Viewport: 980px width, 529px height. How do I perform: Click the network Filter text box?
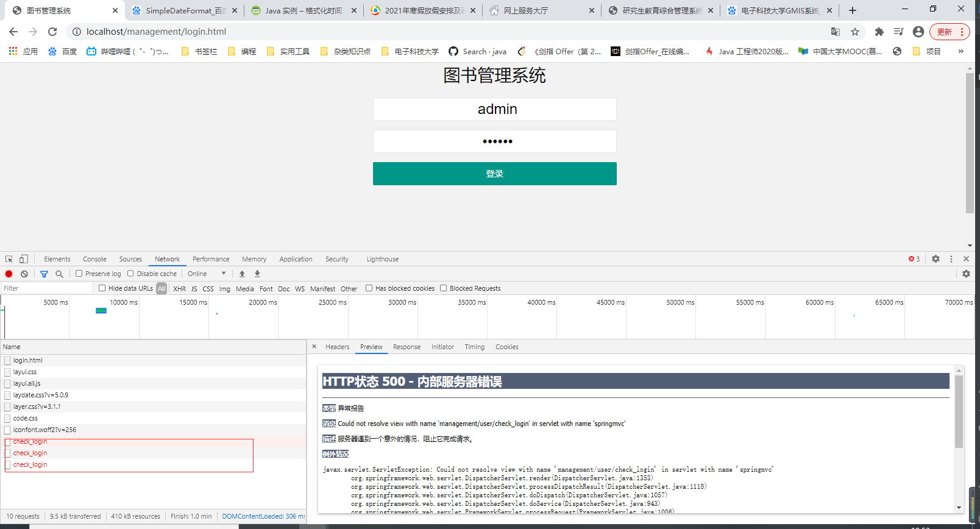(46, 288)
